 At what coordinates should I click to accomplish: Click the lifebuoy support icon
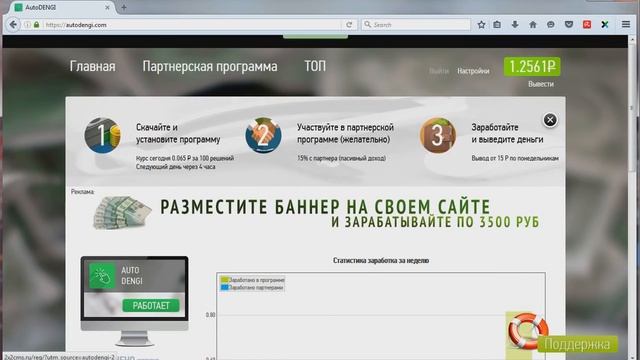pos(528,331)
